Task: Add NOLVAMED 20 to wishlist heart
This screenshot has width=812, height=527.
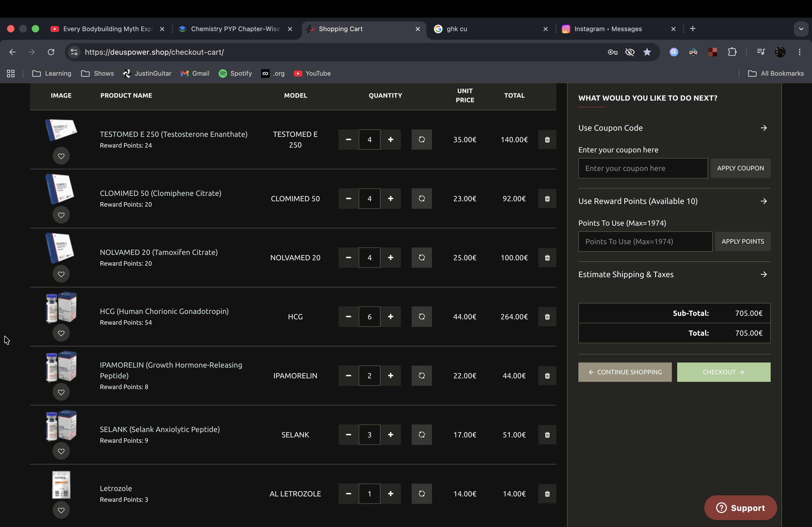Action: pyautogui.click(x=61, y=274)
